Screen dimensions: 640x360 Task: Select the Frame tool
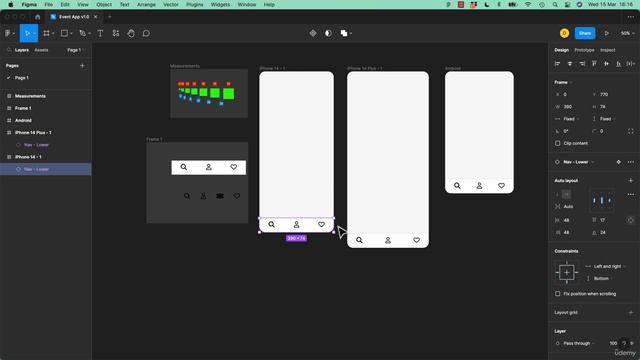tap(46, 33)
